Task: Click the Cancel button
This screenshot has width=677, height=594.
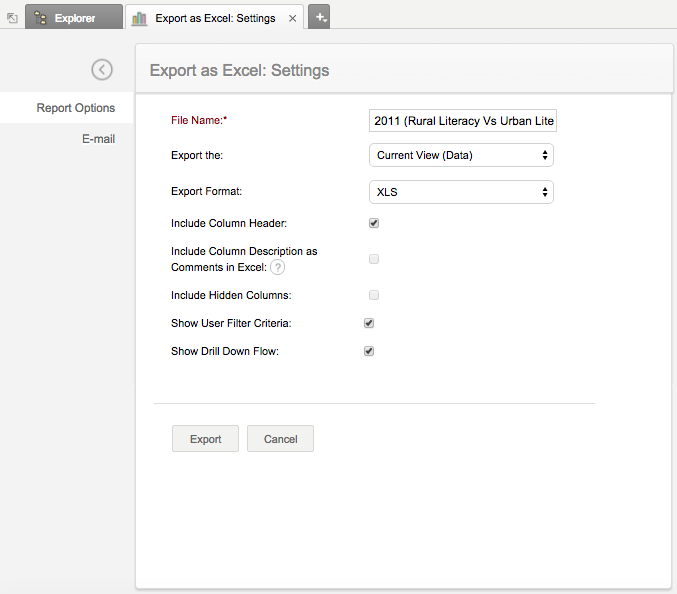Action: 280,439
